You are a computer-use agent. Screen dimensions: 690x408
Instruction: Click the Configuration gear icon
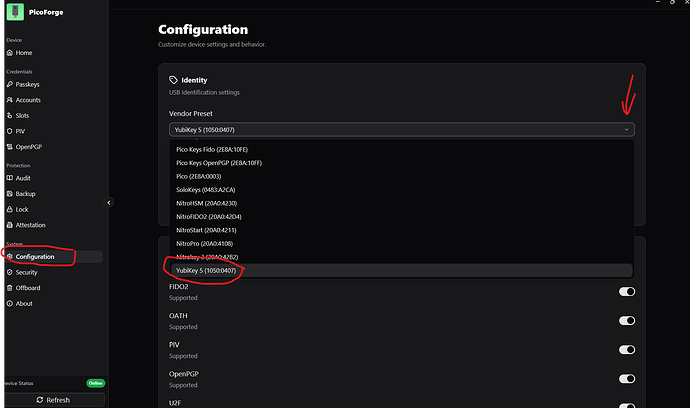10,257
